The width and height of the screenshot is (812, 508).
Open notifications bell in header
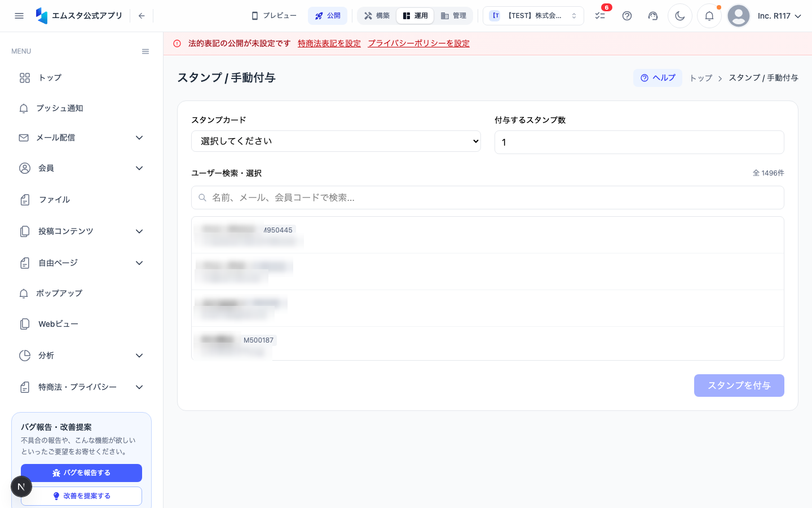pos(709,16)
